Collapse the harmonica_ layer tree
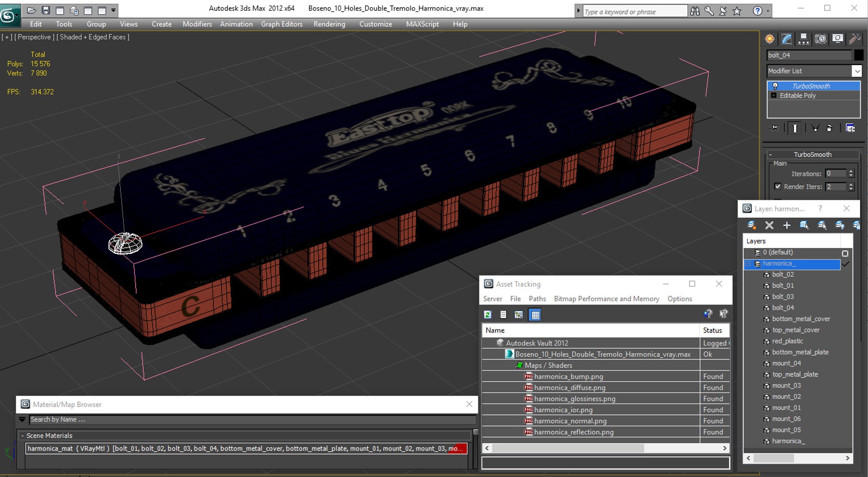Screen dimensions: 868x477 tap(748, 264)
